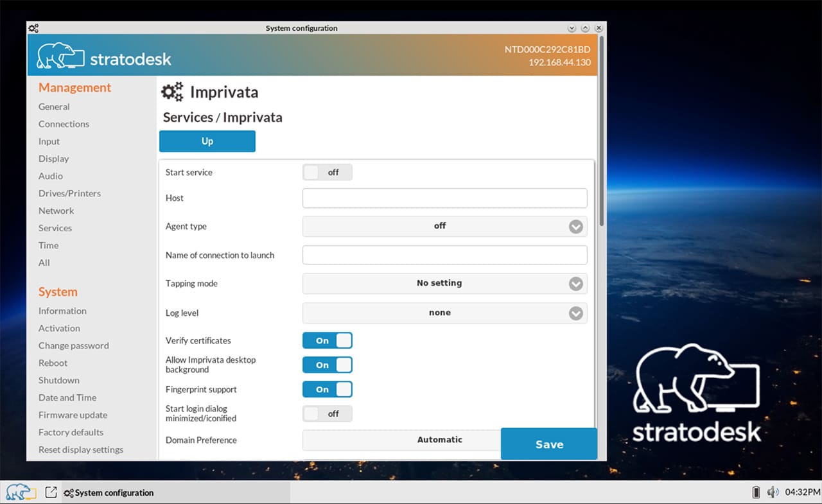Image resolution: width=822 pixels, height=504 pixels.
Task: Open Change password option
Action: (74, 345)
